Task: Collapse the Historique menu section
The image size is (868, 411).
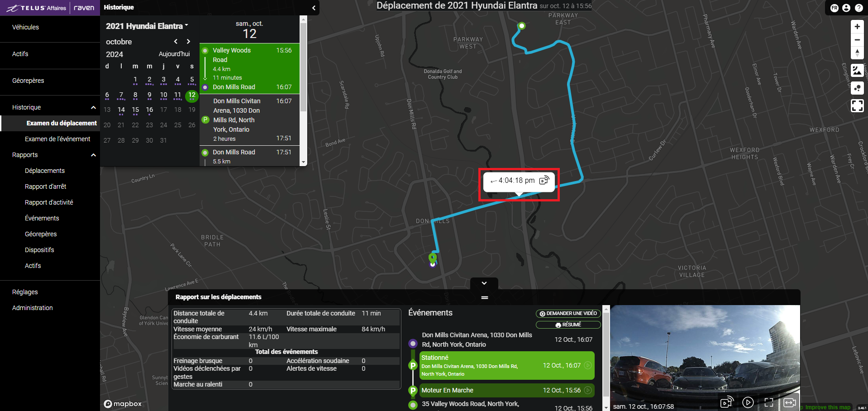Action: coord(93,107)
